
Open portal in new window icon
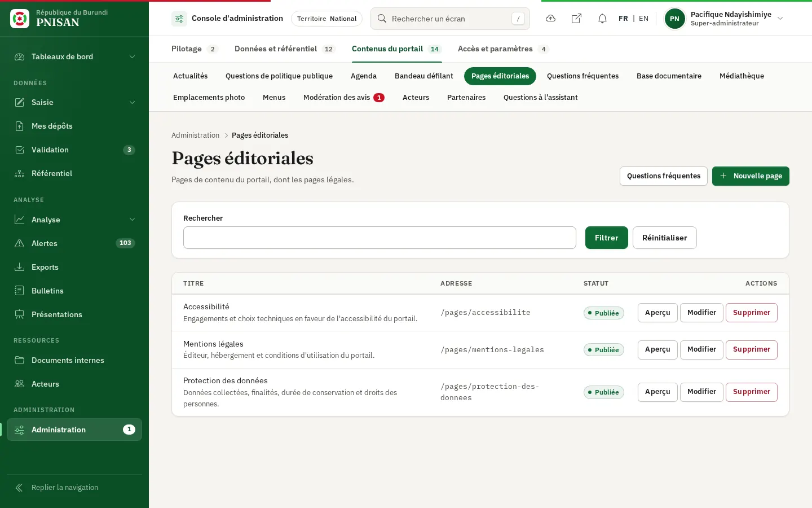pos(576,19)
